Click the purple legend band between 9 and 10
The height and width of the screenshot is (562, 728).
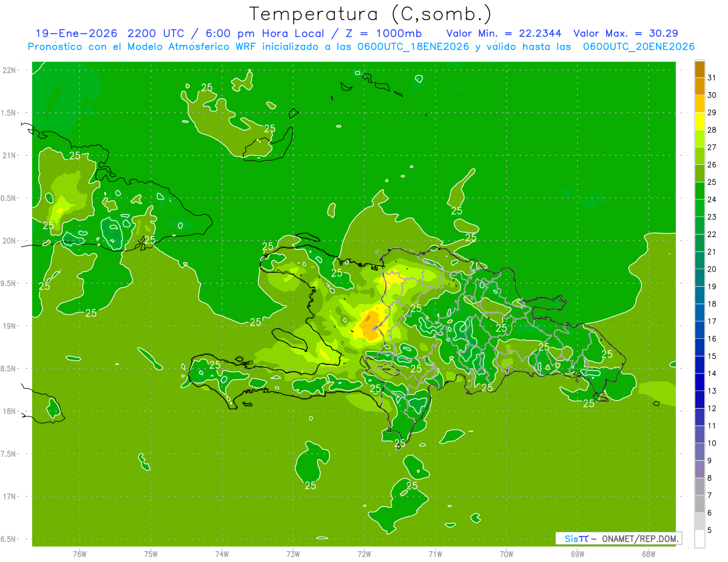tap(699, 452)
